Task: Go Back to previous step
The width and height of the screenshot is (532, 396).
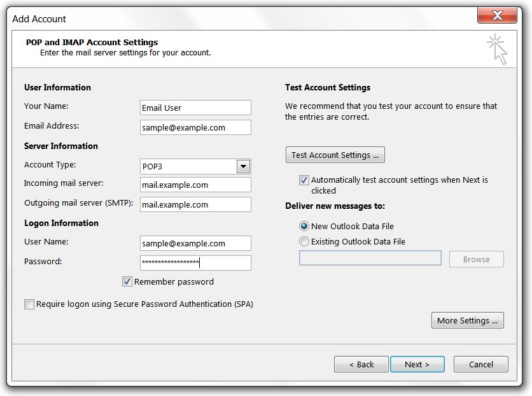Action: click(x=361, y=364)
